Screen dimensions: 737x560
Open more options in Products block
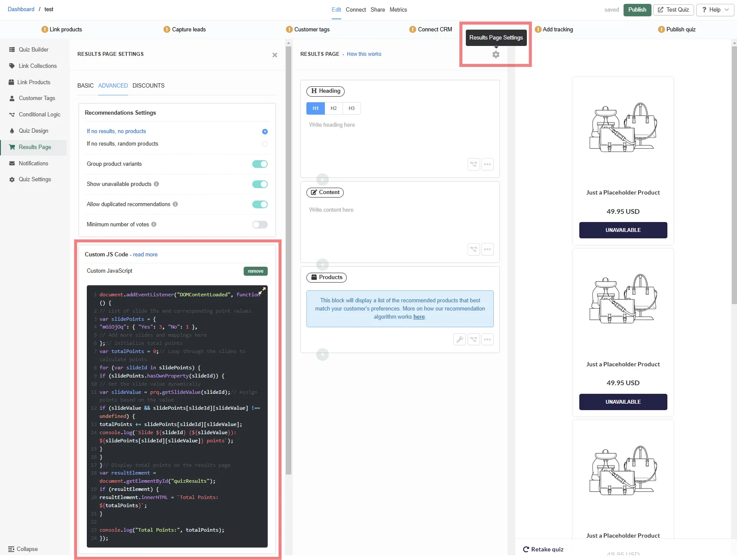[487, 339]
